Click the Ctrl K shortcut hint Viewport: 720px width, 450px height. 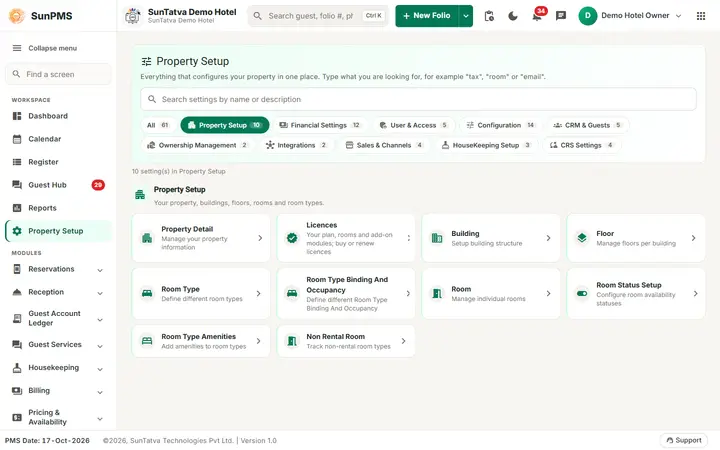coord(373,16)
